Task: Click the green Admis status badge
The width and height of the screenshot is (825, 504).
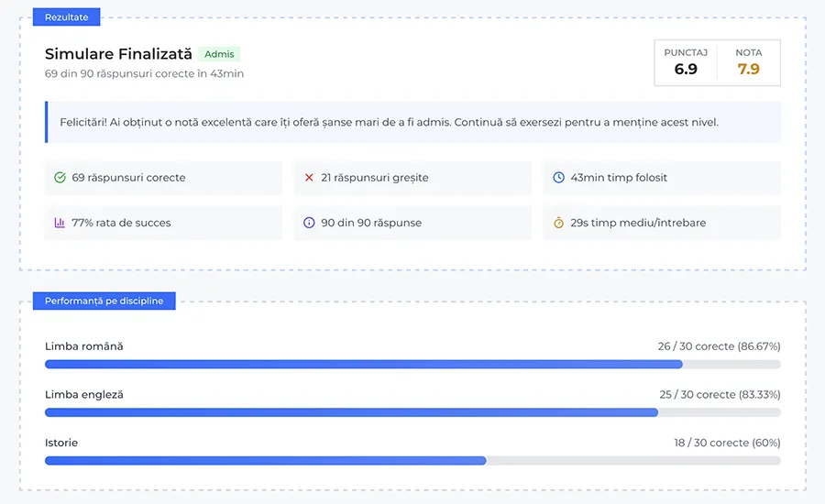Action: tap(219, 54)
